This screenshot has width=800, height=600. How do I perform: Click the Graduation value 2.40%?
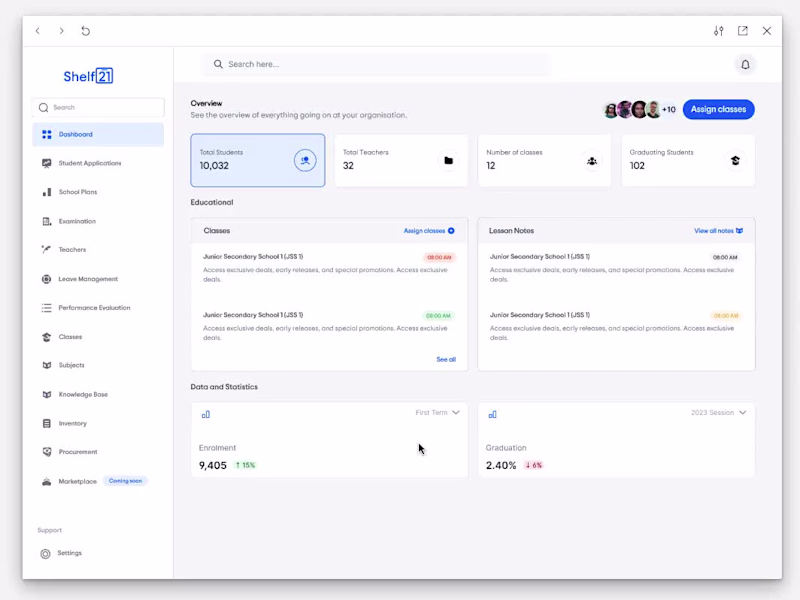pos(501,465)
